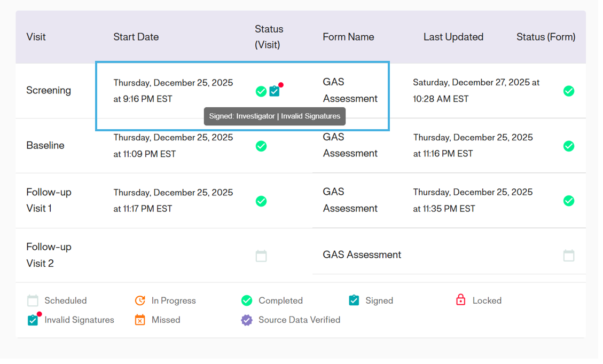603x364 pixels.
Task: Open Follow-up Visit 2 GAS Assessment form
Action: click(x=362, y=255)
